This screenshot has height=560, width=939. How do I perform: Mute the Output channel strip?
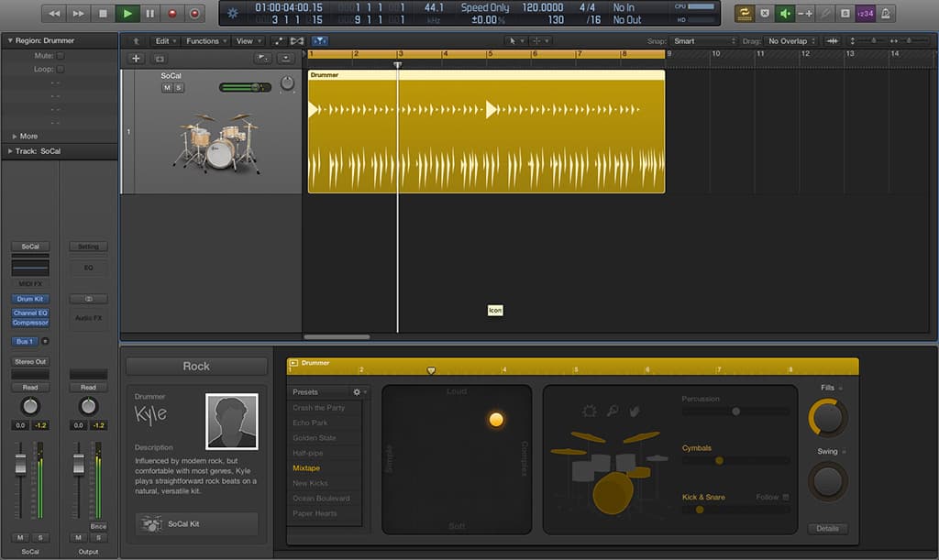(79, 537)
